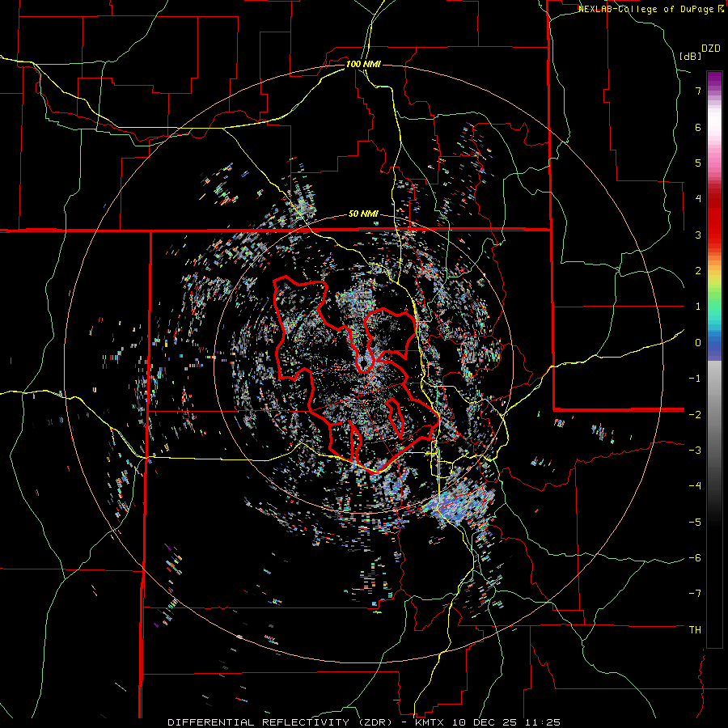The width and height of the screenshot is (728, 728).
Task: Click the "-1" value on the scale
Action: click(695, 378)
